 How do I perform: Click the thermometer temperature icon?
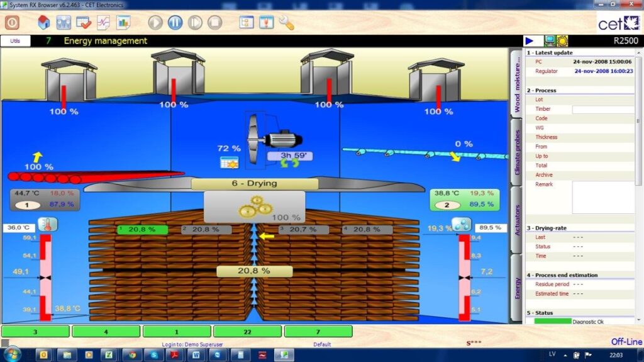pos(48,225)
